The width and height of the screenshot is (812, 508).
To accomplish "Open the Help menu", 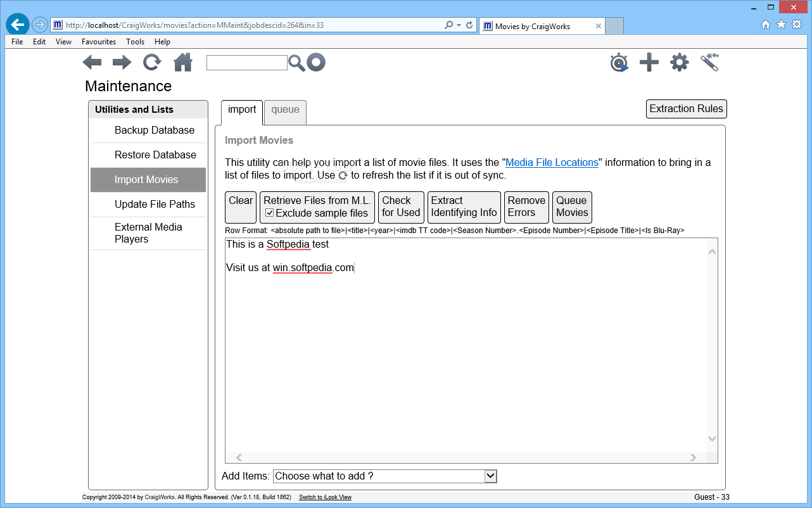I will pyautogui.click(x=162, y=42).
